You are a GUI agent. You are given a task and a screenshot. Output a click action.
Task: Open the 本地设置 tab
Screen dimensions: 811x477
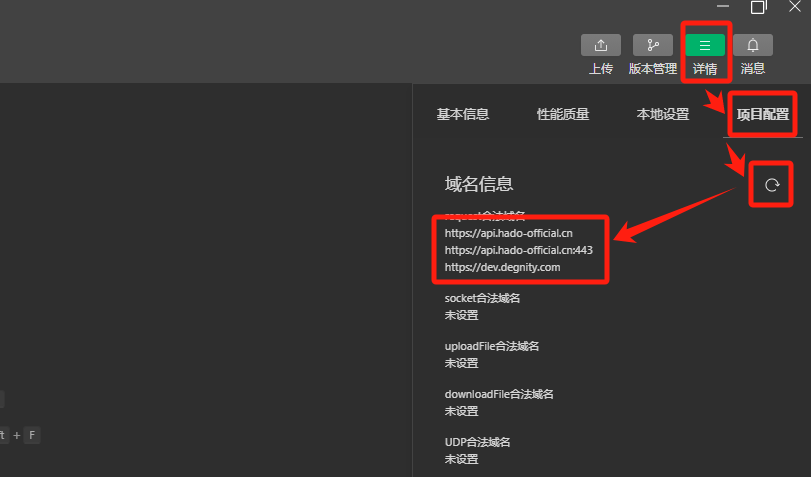[663, 114]
